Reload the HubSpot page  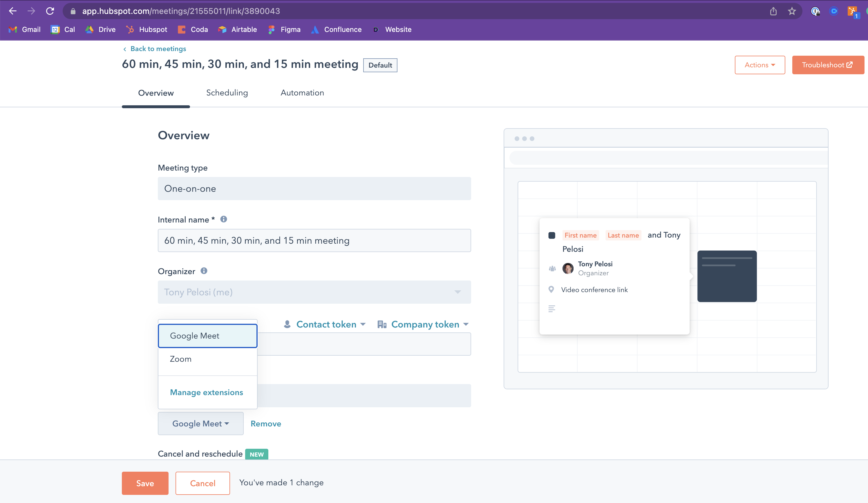pyautogui.click(x=50, y=11)
